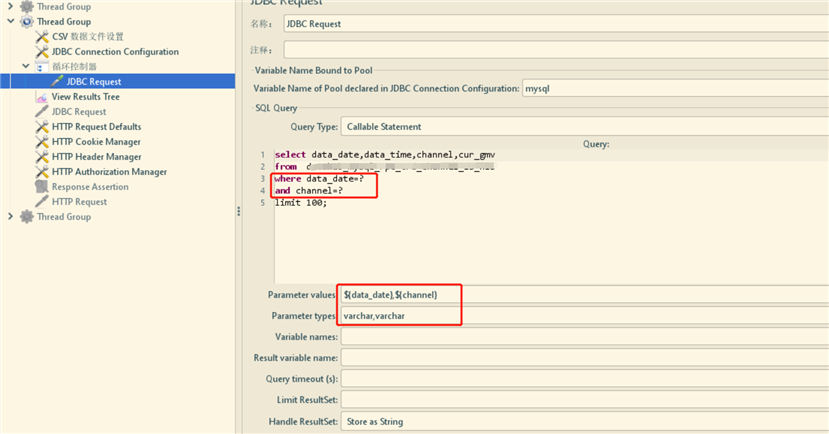
Task: Select HTTP Cookie Manager tree item
Action: pyautogui.click(x=96, y=142)
